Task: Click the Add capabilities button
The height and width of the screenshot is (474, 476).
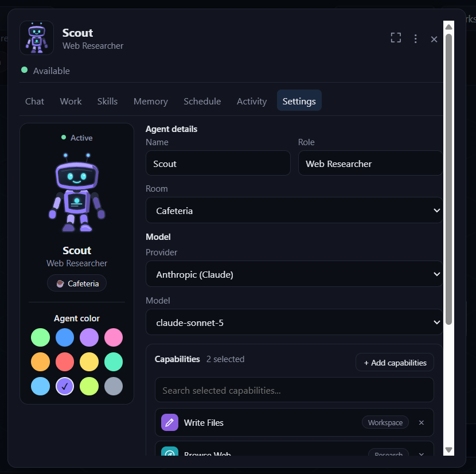Action: point(395,362)
